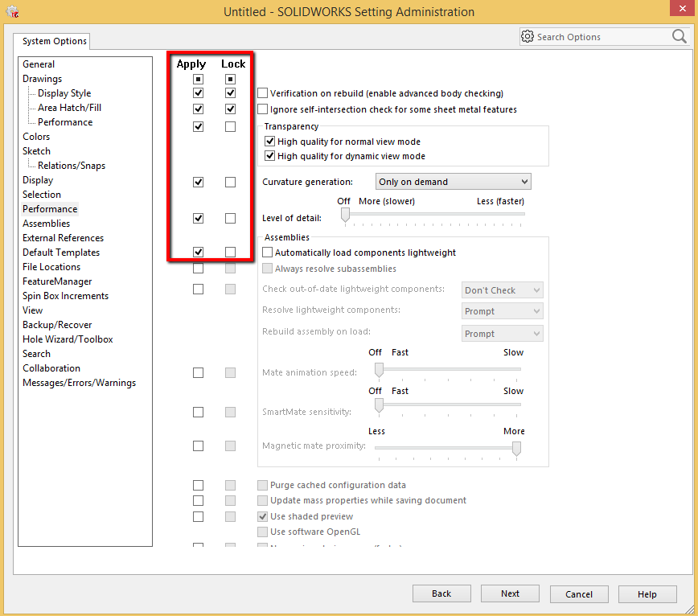
Task: Click the Next button
Action: point(510,593)
